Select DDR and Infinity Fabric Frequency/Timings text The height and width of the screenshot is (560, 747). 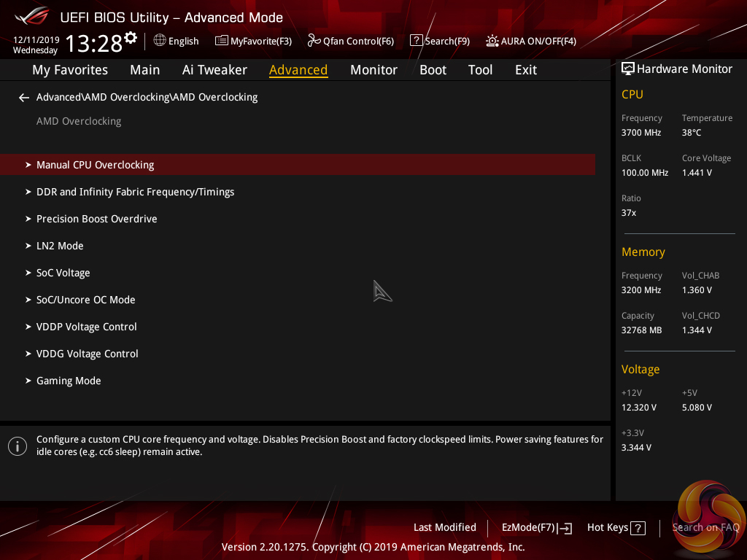(x=135, y=192)
